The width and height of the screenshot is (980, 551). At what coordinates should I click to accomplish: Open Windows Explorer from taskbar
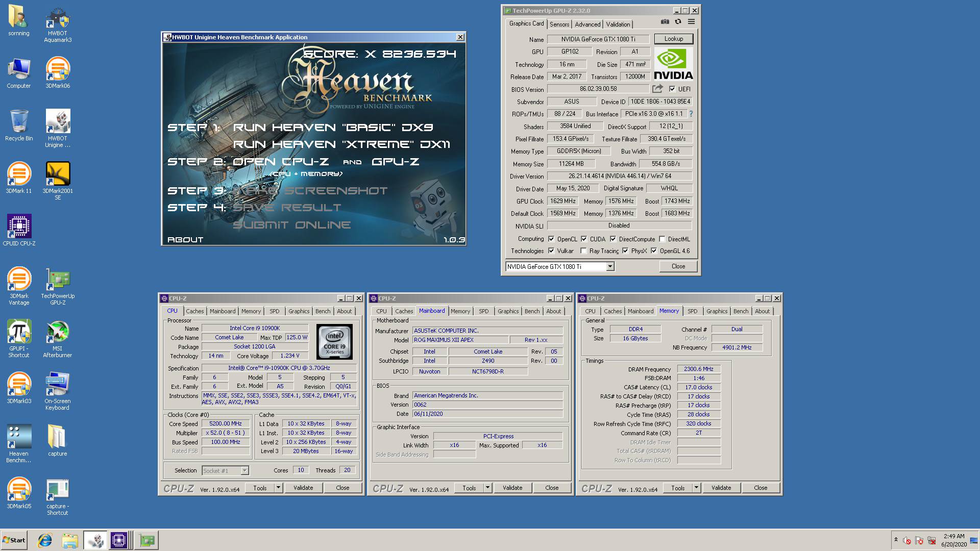[70, 540]
